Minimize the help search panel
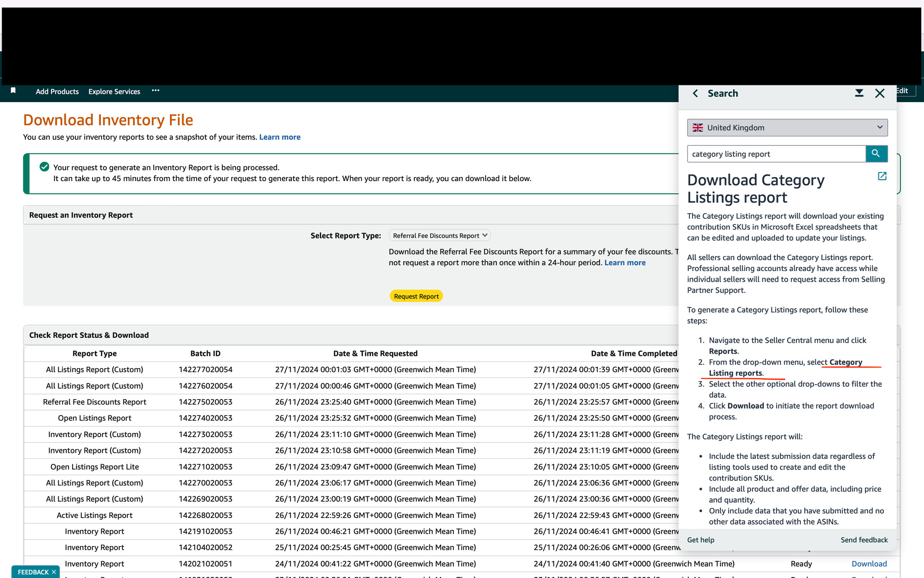 click(x=859, y=93)
